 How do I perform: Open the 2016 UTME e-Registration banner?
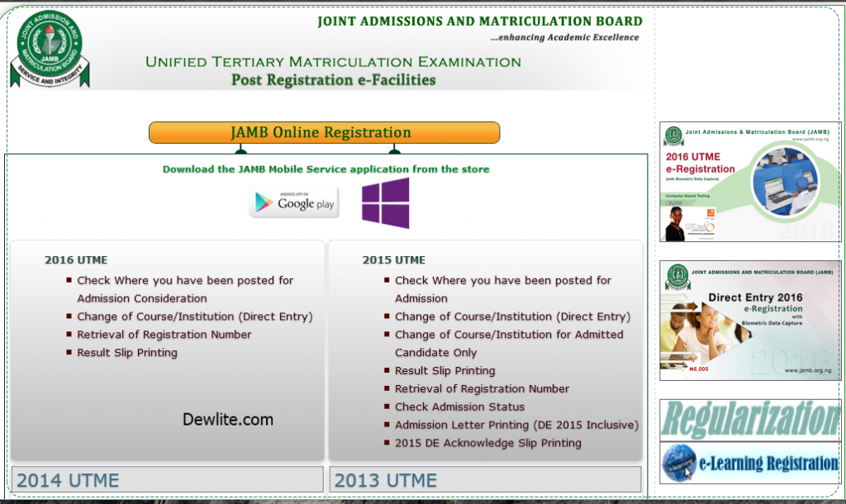tap(750, 181)
